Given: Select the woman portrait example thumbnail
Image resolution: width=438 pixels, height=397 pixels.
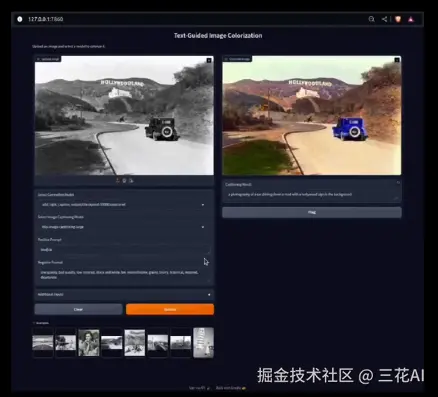Looking at the screenshot, I should coord(89,343).
